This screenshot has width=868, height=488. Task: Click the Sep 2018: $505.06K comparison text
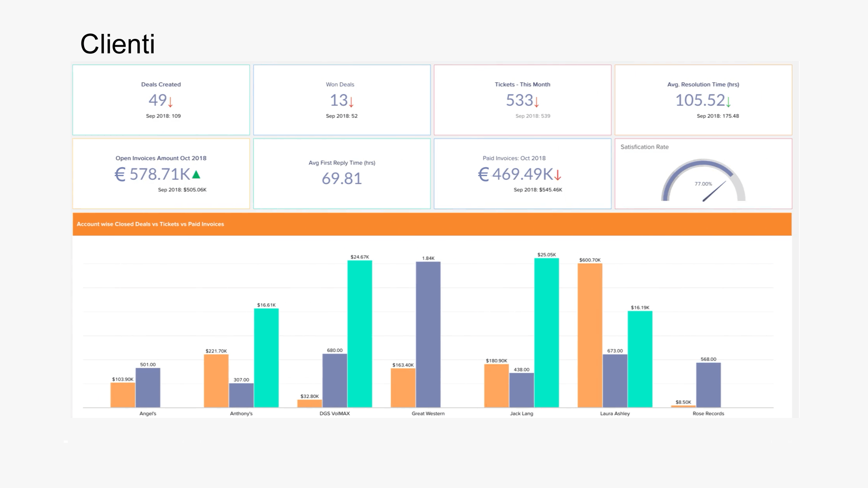pos(182,190)
